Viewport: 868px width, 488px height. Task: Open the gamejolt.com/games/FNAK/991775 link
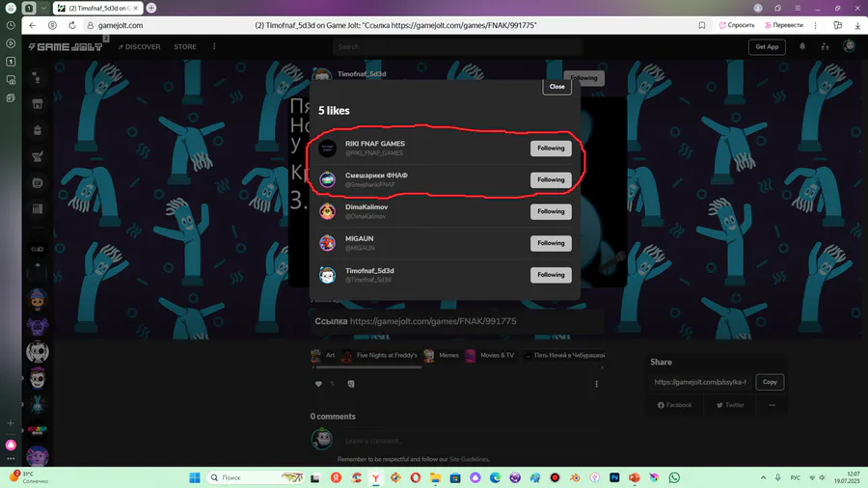click(433, 321)
